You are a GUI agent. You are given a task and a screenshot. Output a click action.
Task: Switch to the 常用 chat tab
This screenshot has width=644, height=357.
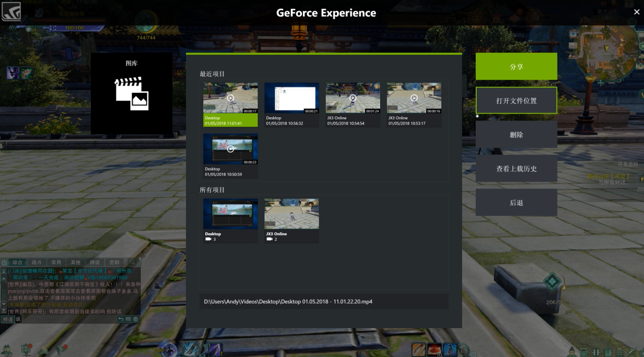[x=56, y=263]
